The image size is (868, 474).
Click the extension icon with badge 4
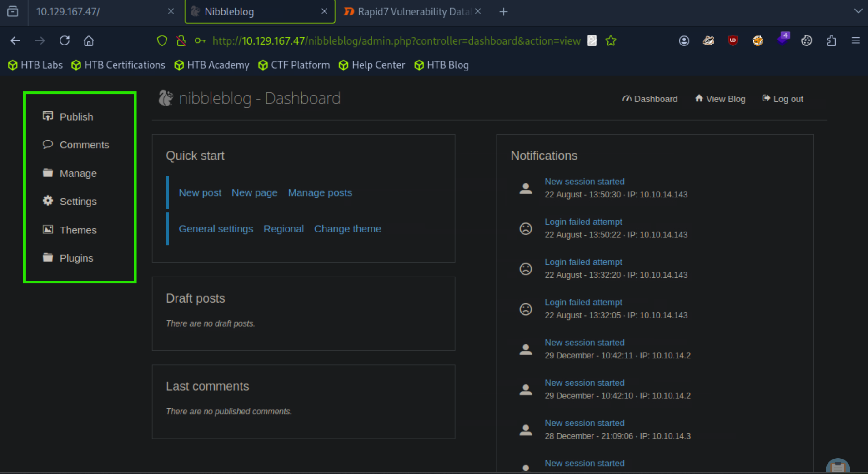(x=783, y=39)
